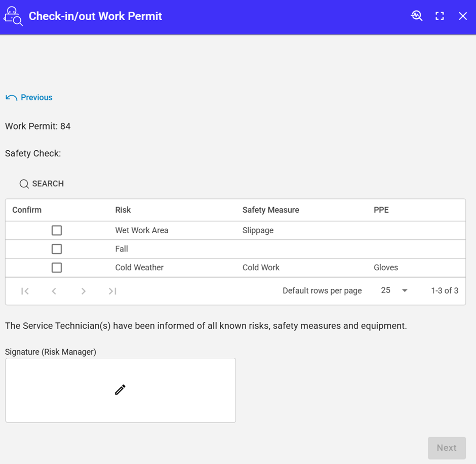Viewport: 476px width, 464px height.
Task: Click the PPE column header
Action: (x=381, y=210)
